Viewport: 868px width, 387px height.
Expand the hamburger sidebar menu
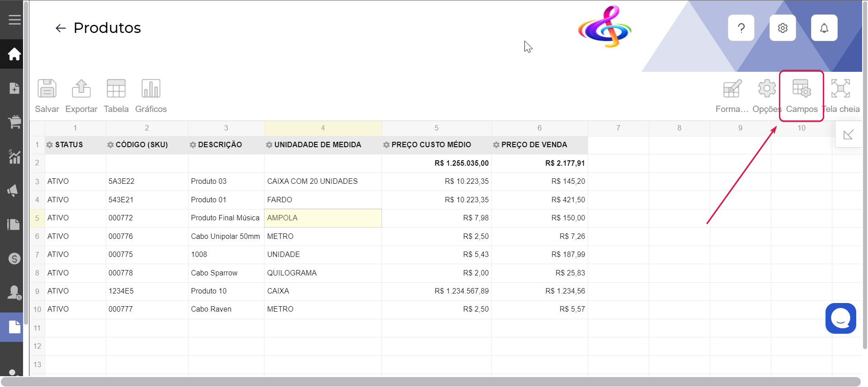click(14, 20)
